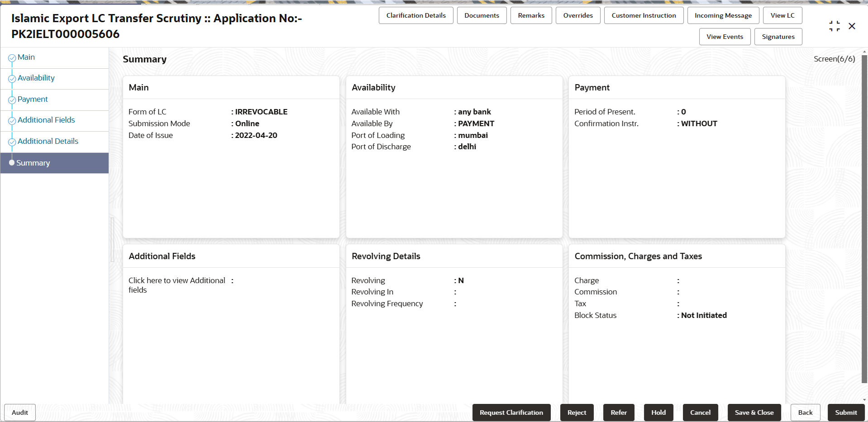Open the Signatures button

point(778,37)
